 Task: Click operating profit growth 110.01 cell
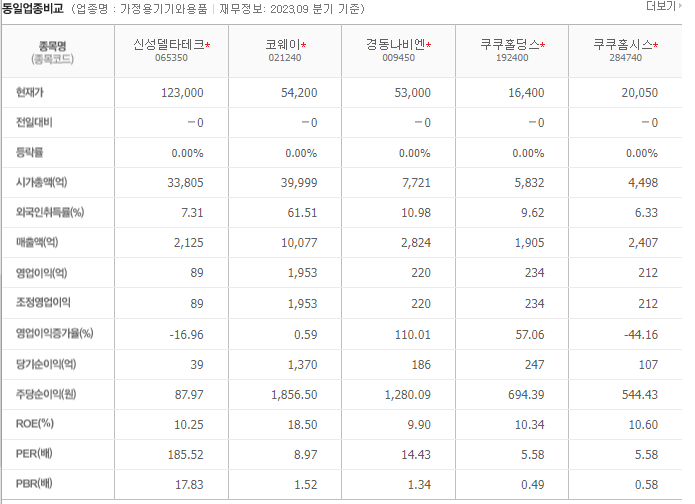point(413,335)
